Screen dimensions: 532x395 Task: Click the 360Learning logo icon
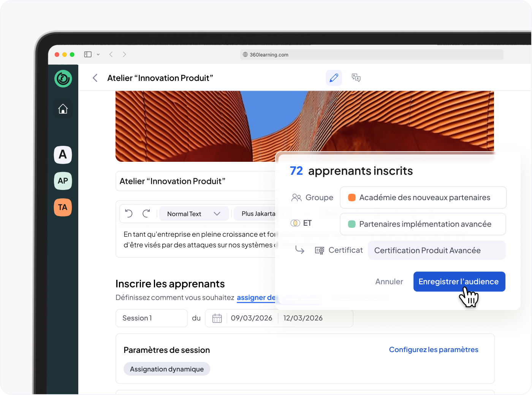63,79
